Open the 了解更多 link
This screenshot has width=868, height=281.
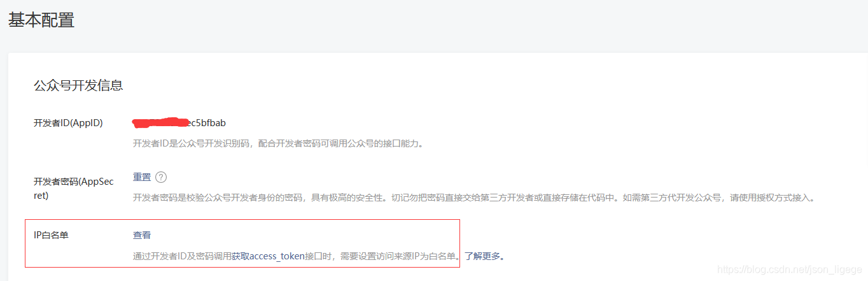(x=482, y=256)
